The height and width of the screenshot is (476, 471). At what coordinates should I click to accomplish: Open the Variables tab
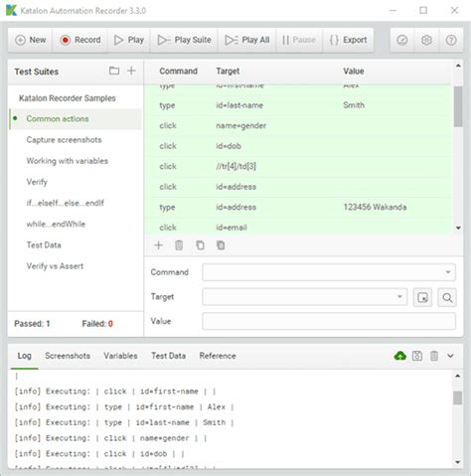click(120, 356)
